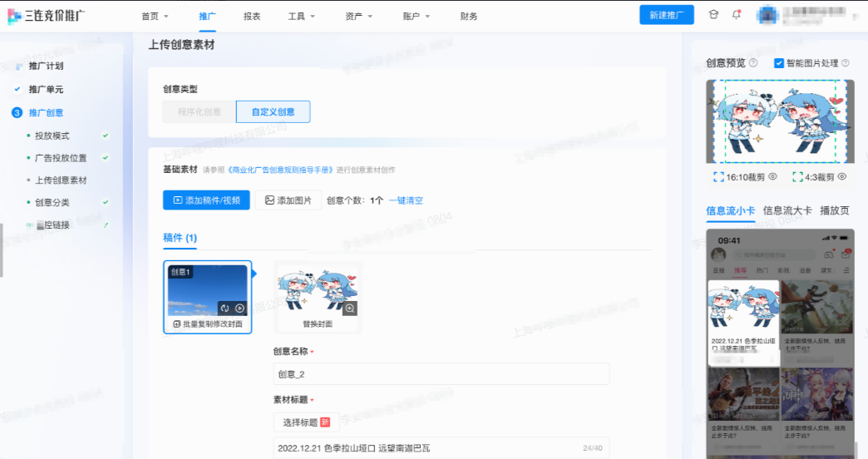
Task: Click the 素材标题 text field
Action: (x=441, y=448)
